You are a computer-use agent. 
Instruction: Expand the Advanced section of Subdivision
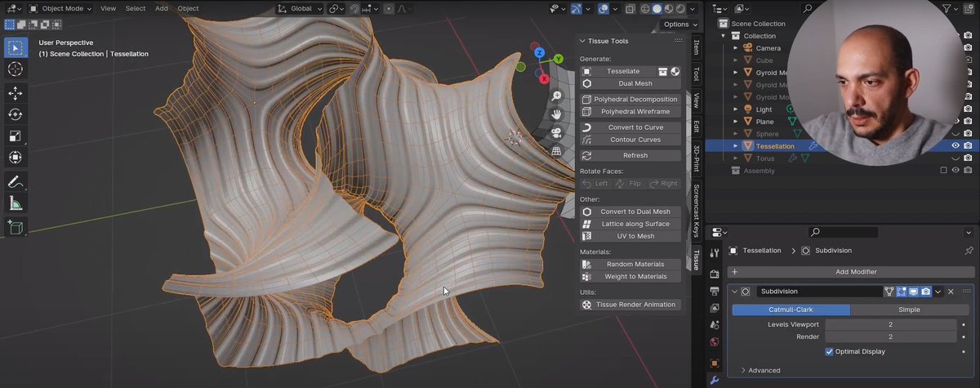click(x=760, y=370)
